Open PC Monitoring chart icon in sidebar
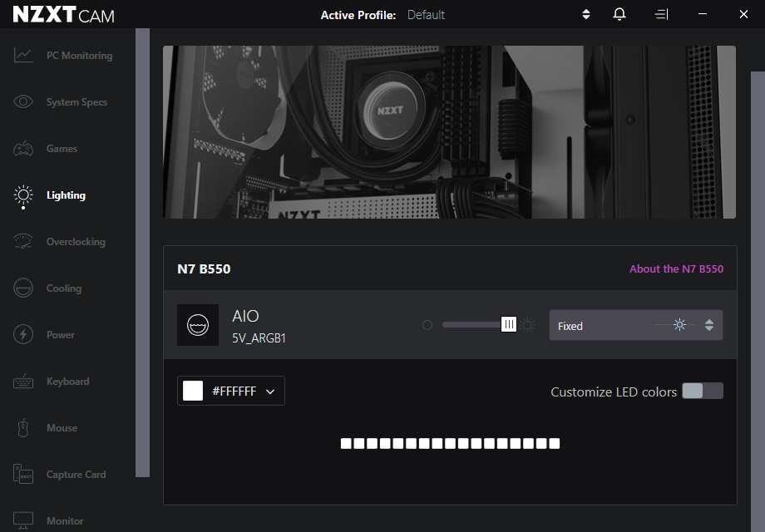Screen dimensions: 765x532 pos(23,56)
